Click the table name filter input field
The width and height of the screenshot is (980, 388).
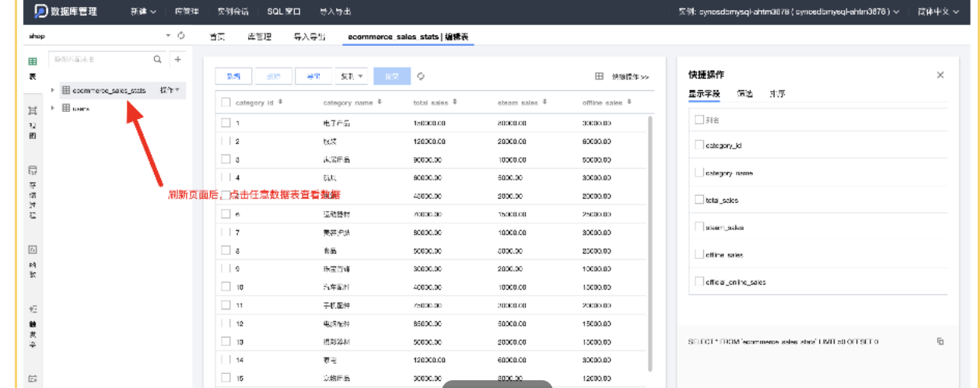(100, 59)
